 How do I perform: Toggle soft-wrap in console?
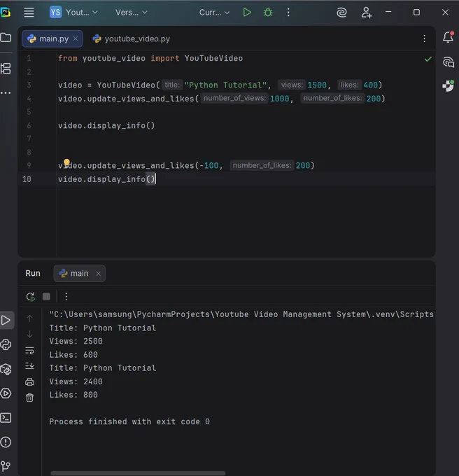(x=29, y=350)
